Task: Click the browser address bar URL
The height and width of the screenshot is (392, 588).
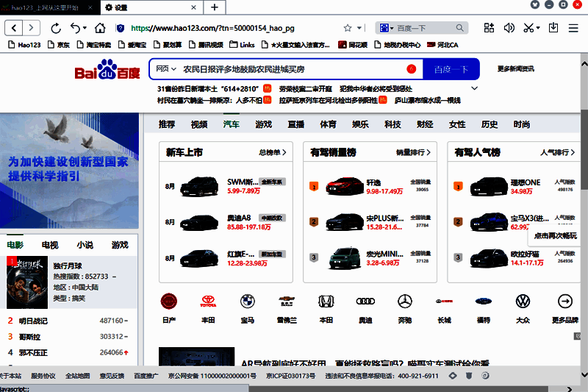Action: tap(212, 28)
